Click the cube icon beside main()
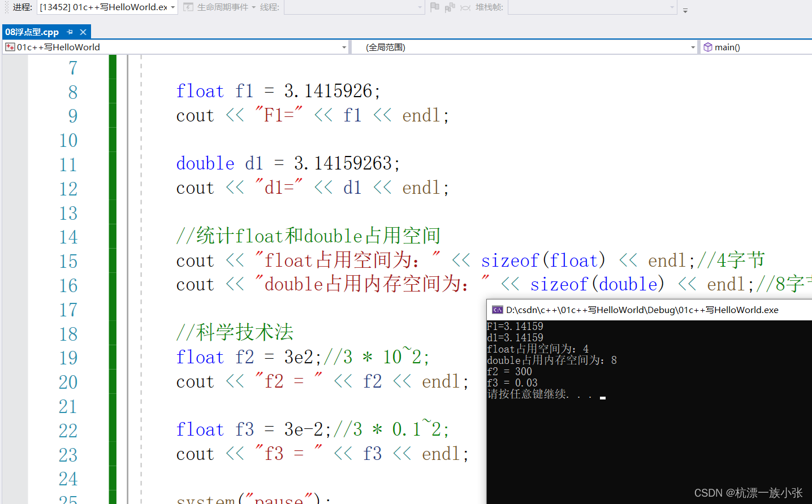812x504 pixels. tap(707, 47)
